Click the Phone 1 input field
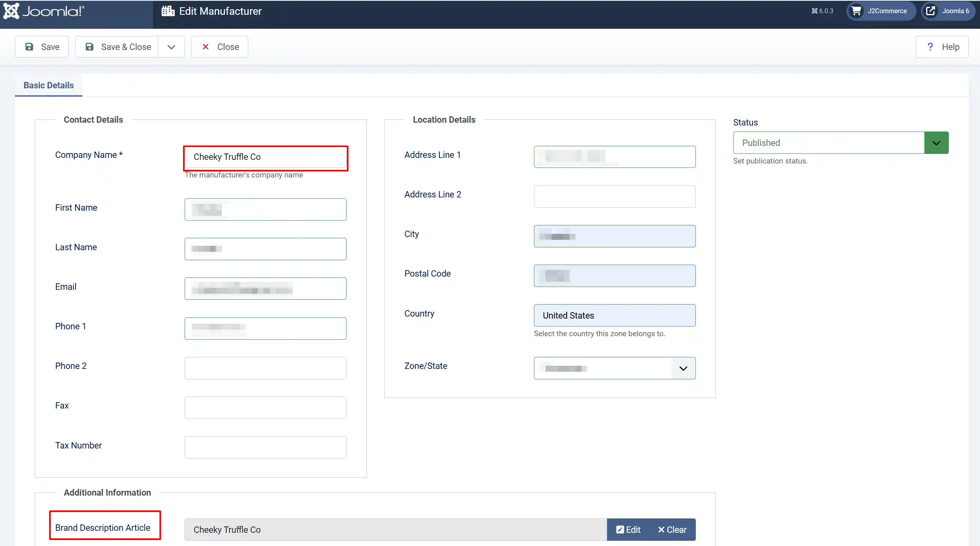Viewport: 980px width, 546px height. coord(265,329)
